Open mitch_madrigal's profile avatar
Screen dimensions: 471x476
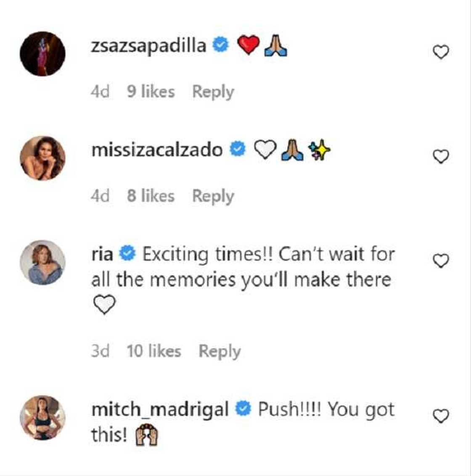tap(42, 417)
